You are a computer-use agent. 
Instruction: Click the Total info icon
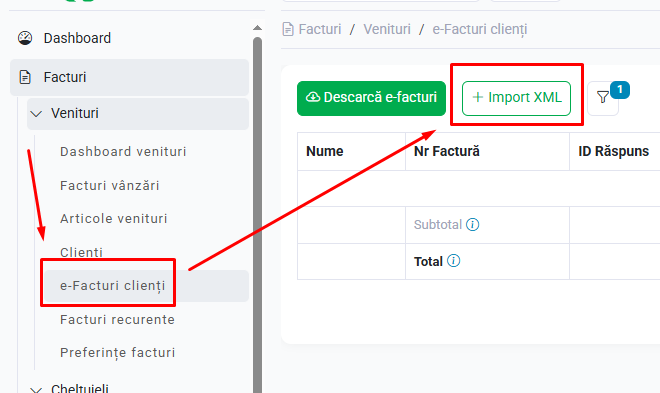click(x=453, y=261)
